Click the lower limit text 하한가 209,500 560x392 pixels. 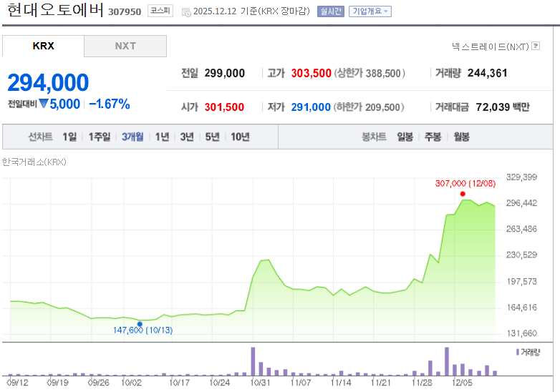click(369, 107)
